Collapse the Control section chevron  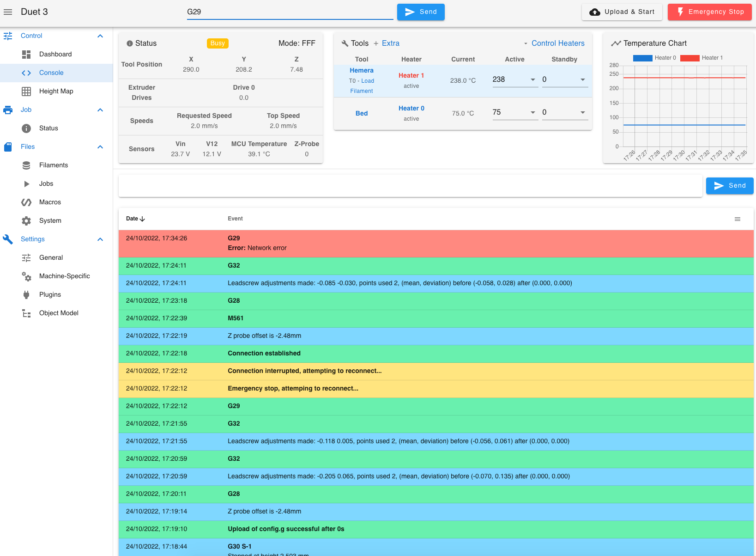pos(100,36)
